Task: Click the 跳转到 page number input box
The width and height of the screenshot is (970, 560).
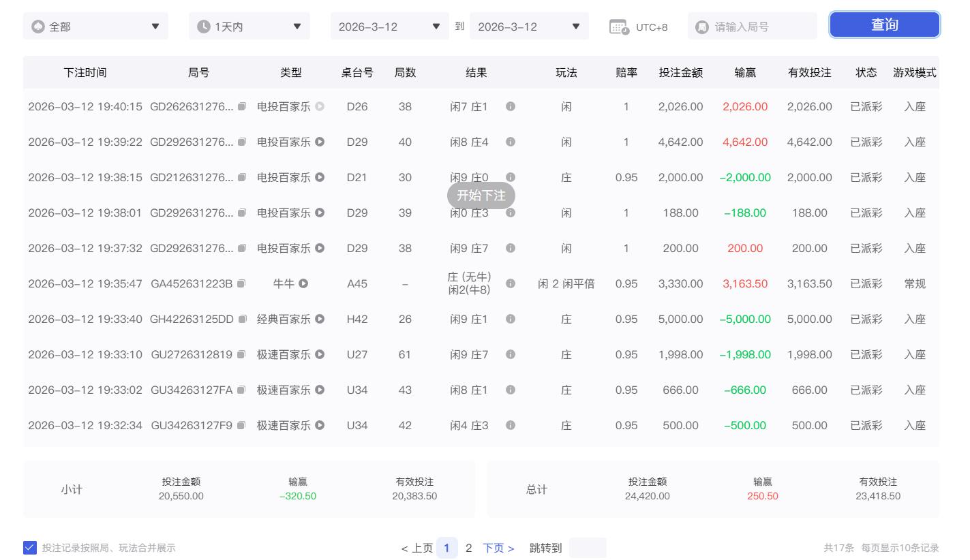Action: click(x=587, y=547)
